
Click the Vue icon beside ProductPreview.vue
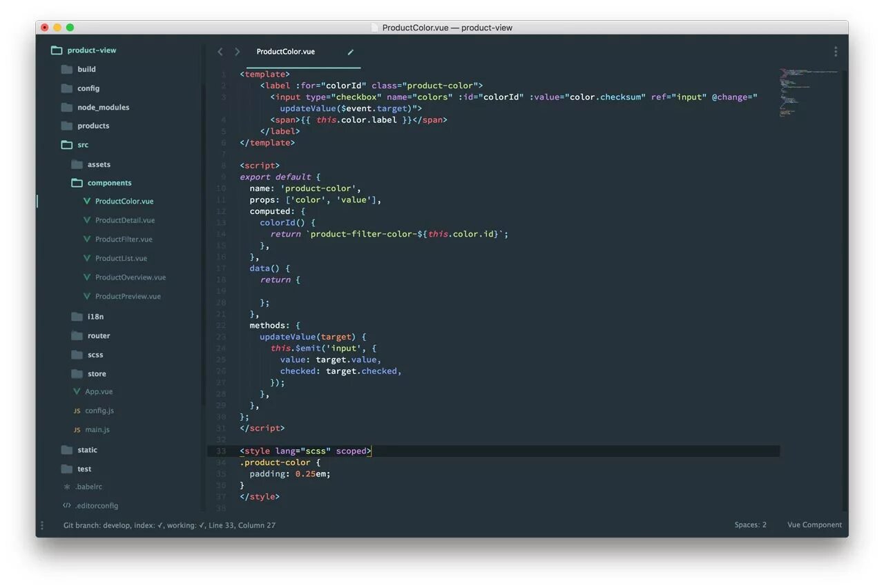[87, 296]
